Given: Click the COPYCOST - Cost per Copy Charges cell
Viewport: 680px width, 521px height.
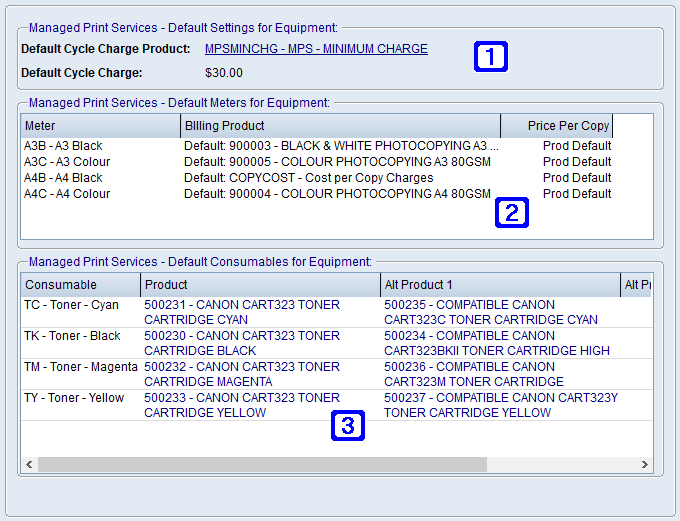Looking at the screenshot, I should coord(308,178).
